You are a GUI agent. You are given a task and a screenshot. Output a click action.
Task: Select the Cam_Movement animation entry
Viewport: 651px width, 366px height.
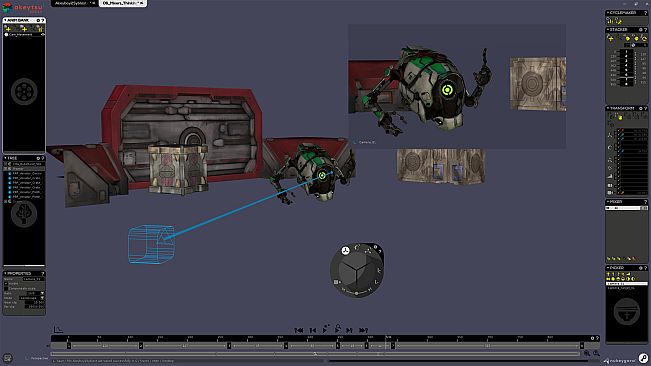(x=24, y=34)
